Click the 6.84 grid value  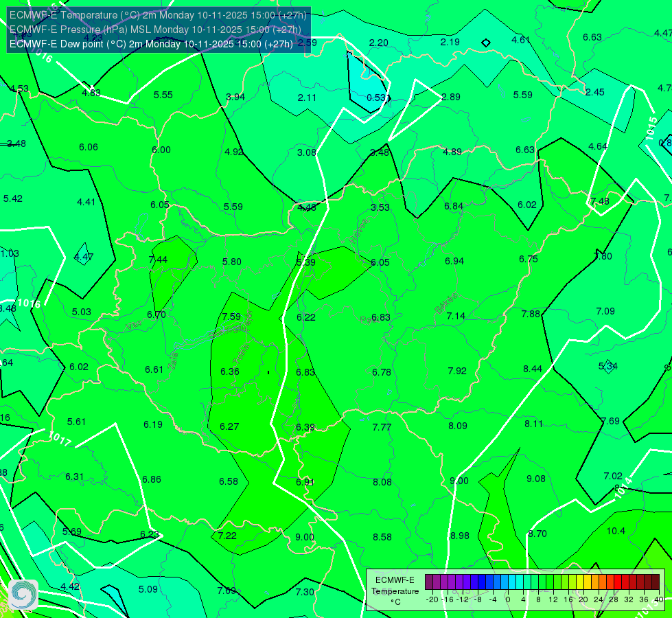click(454, 206)
